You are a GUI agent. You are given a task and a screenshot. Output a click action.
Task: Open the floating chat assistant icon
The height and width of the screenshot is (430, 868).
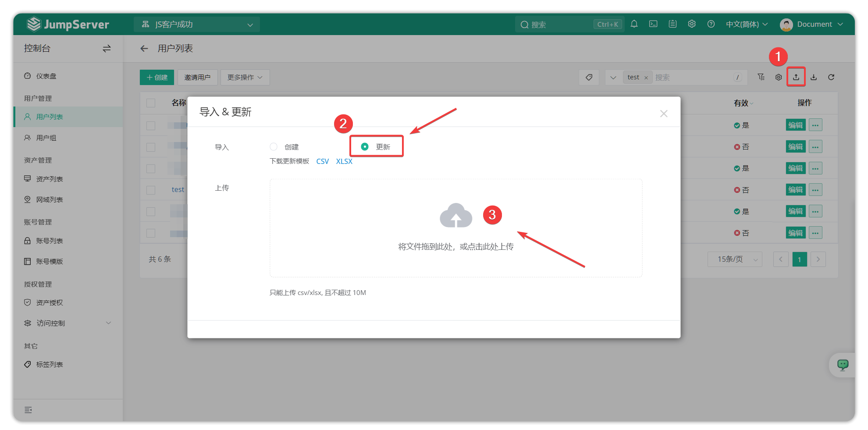point(843,365)
